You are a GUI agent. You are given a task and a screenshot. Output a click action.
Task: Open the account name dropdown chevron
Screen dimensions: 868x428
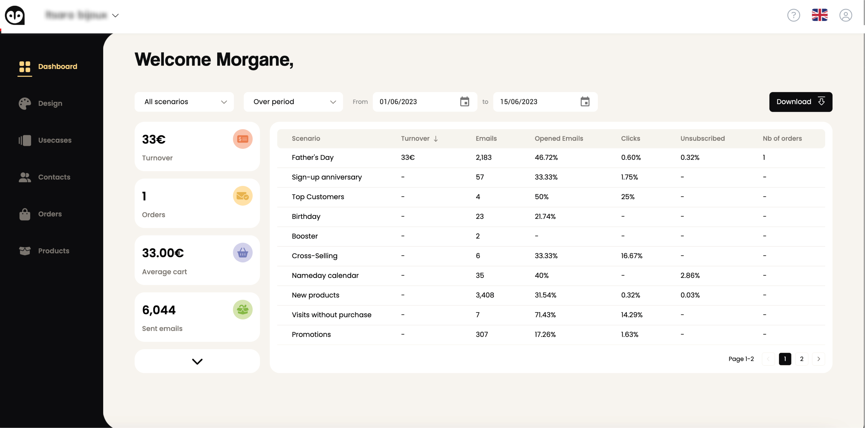[115, 15]
